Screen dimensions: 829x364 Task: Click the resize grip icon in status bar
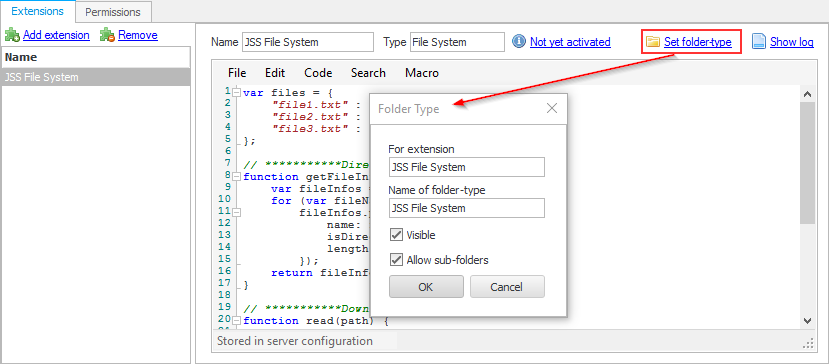[808, 342]
